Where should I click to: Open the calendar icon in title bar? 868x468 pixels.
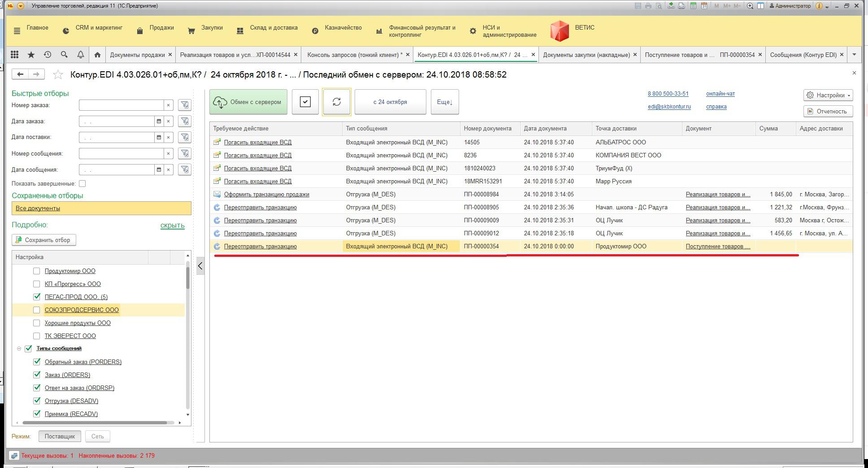click(x=704, y=6)
